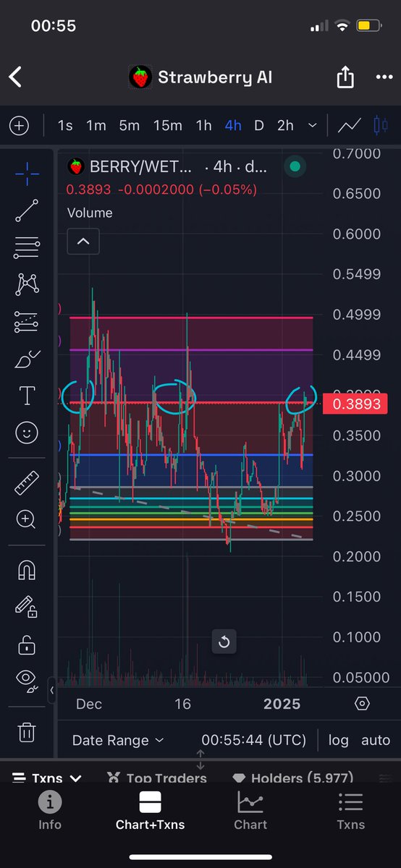Reset chart view with the circular arrow
Viewport: 401px width, 868px height.
click(x=224, y=642)
